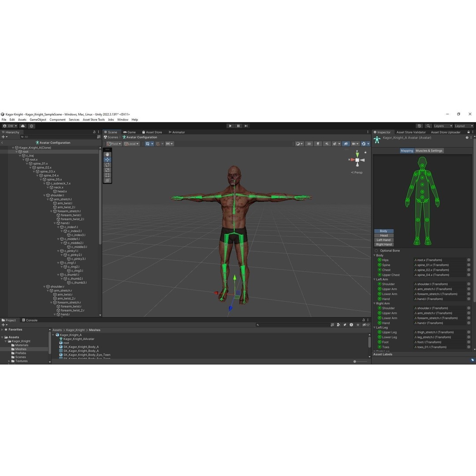Open the Layout dropdown
The width and height of the screenshot is (476, 476).
pyautogui.click(x=464, y=126)
